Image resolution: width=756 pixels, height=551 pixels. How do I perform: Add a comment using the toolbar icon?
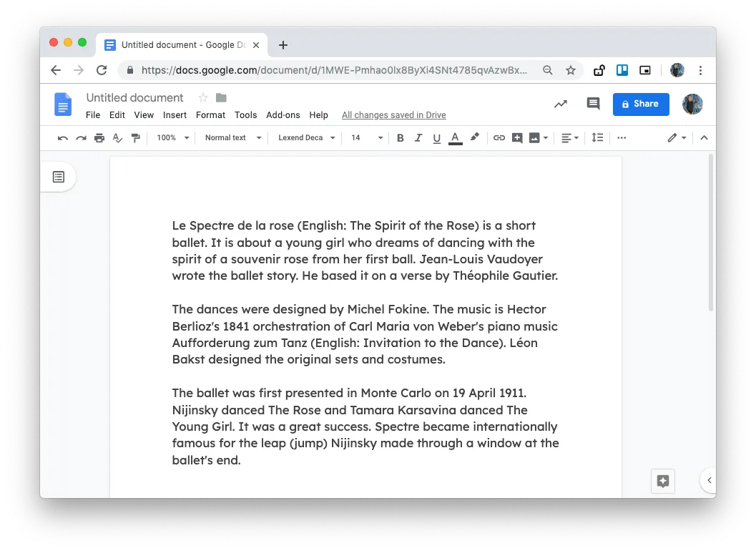coord(518,137)
